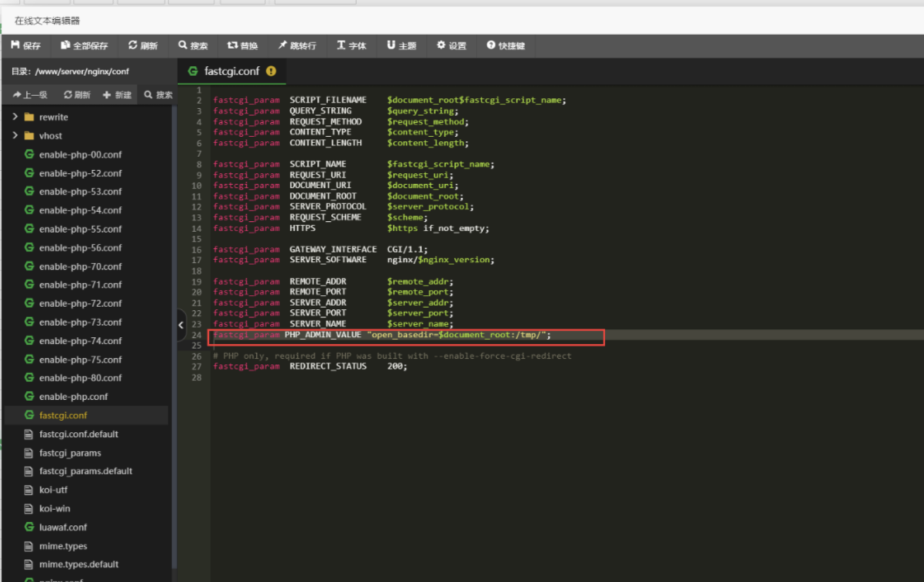Image resolution: width=924 pixels, height=582 pixels.
Task: Click $https if_not_empty value on line 14
Action: click(438, 228)
